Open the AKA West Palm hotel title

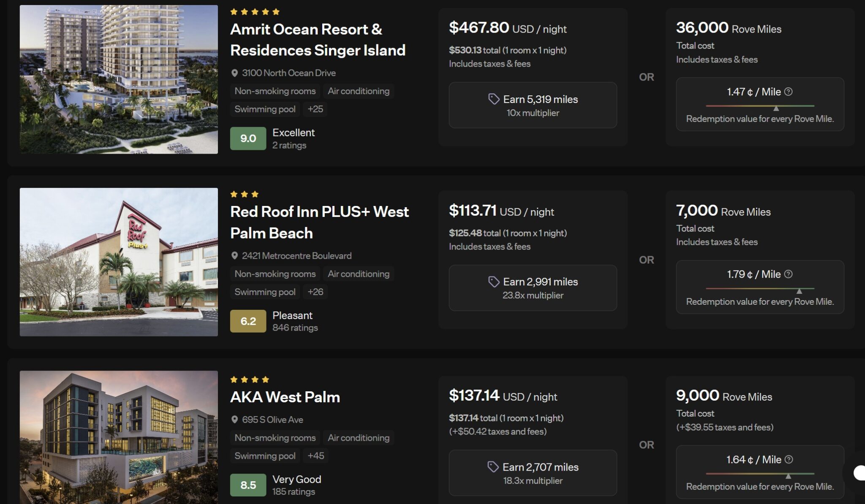(285, 397)
